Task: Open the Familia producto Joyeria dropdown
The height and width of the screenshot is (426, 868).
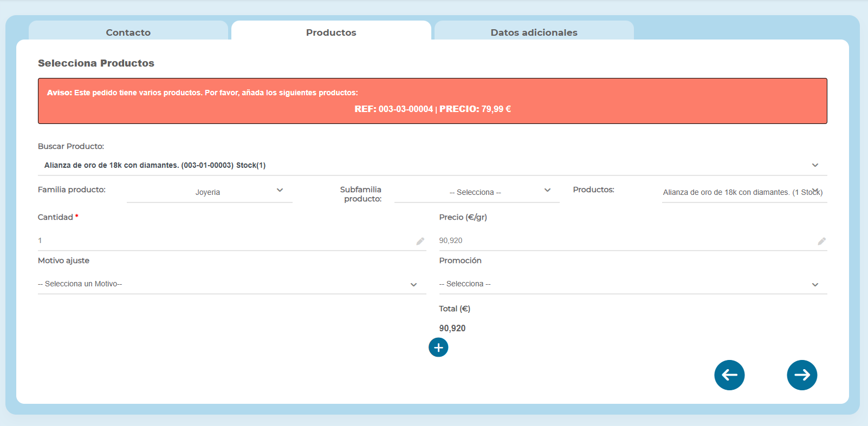Action: click(x=209, y=192)
